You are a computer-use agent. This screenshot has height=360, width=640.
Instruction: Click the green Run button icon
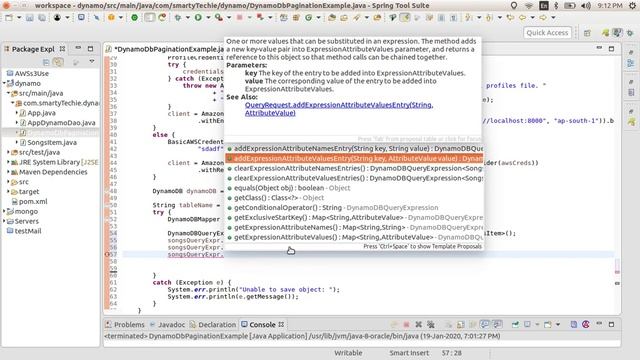tap(198, 18)
